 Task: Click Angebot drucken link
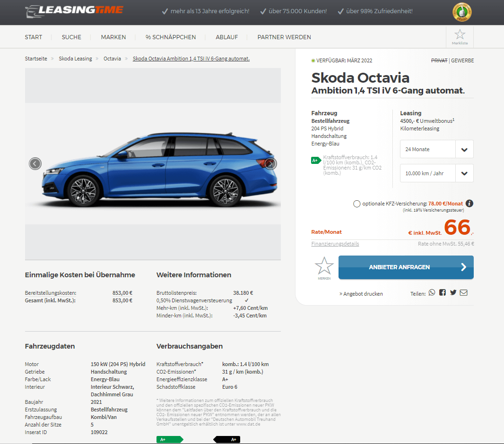361,294
